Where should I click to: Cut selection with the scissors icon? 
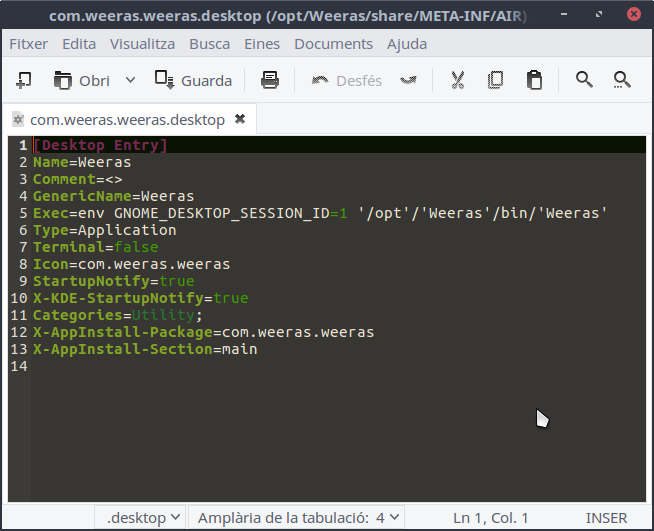tap(458, 80)
